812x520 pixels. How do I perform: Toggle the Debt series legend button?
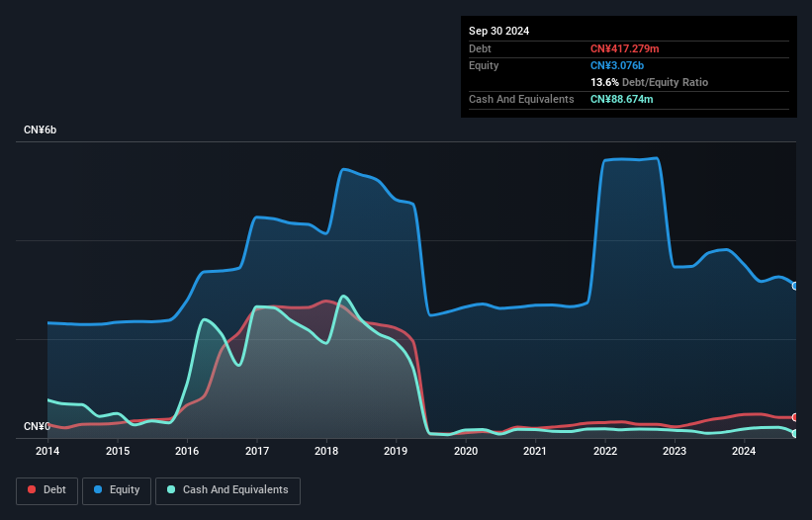coord(47,490)
